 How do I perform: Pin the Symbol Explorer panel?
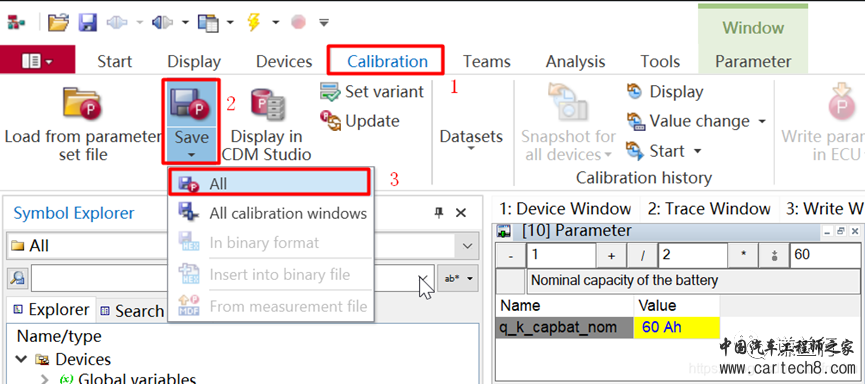439,212
